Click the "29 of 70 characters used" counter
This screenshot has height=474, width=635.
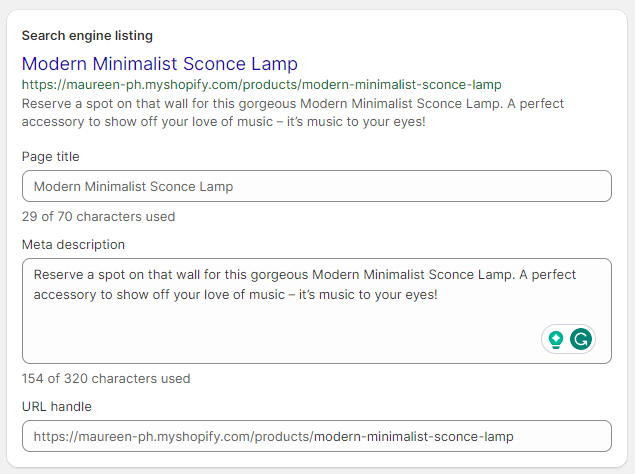tap(98, 216)
